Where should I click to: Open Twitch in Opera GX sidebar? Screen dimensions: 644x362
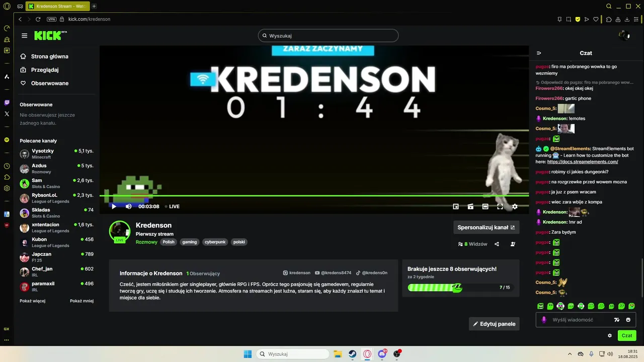coord(7,103)
